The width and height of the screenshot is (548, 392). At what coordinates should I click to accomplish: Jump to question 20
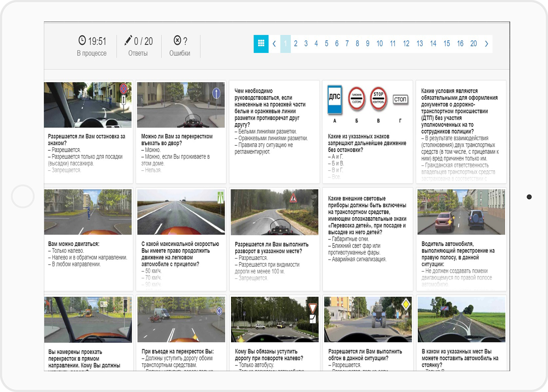tap(474, 44)
